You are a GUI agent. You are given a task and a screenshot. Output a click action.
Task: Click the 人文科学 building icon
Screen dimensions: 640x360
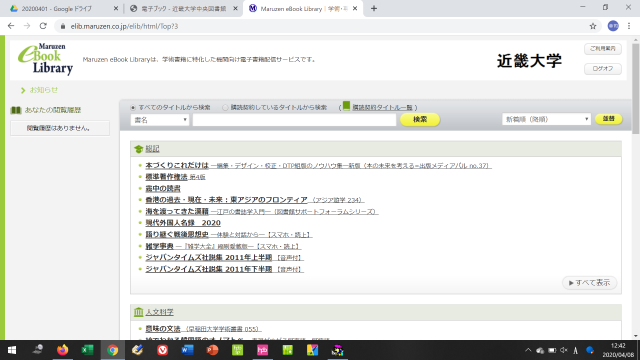coord(138,312)
